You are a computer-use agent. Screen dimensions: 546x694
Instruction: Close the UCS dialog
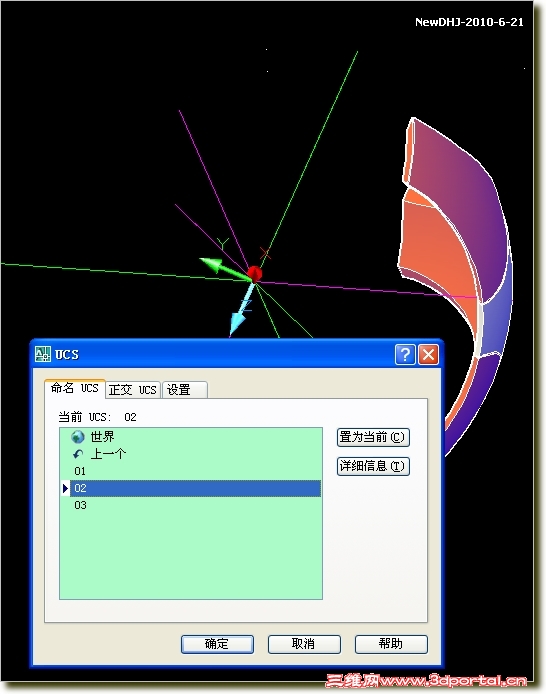[428, 355]
